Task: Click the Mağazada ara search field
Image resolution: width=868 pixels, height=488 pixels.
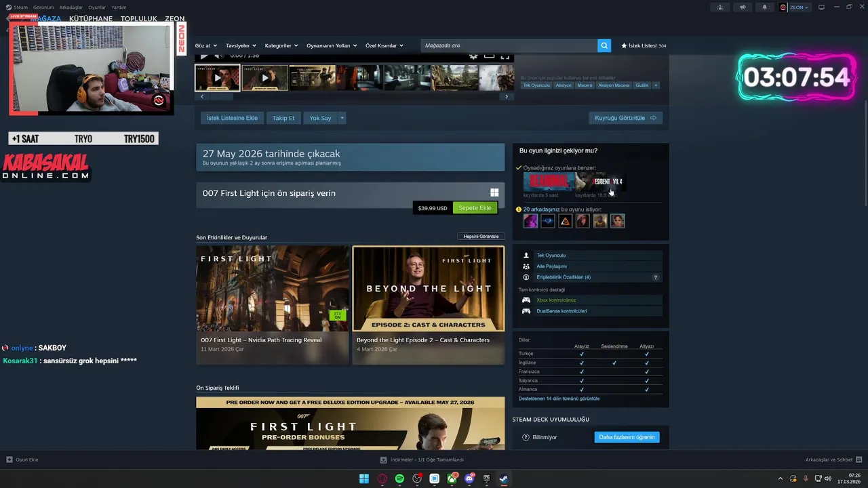Action: 509,45
